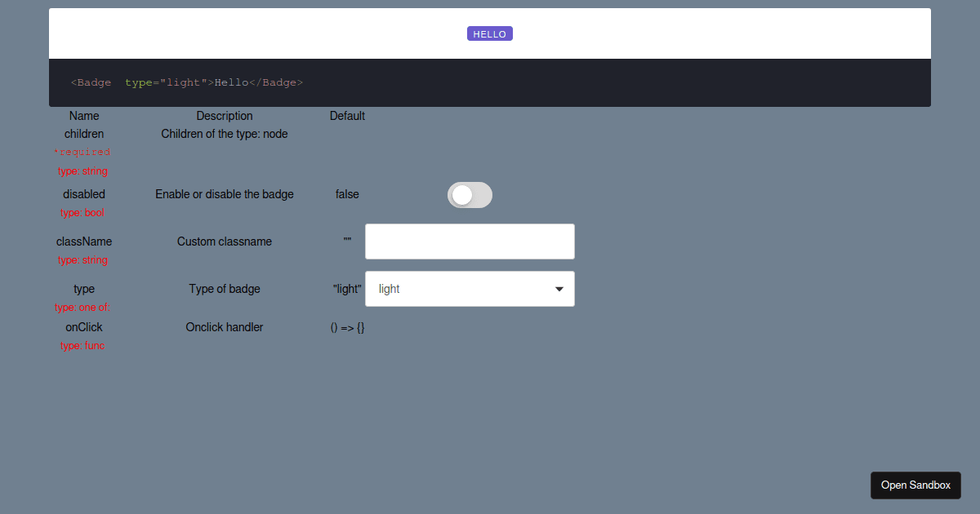Click the "Enable or disable the badge" description

225,194
